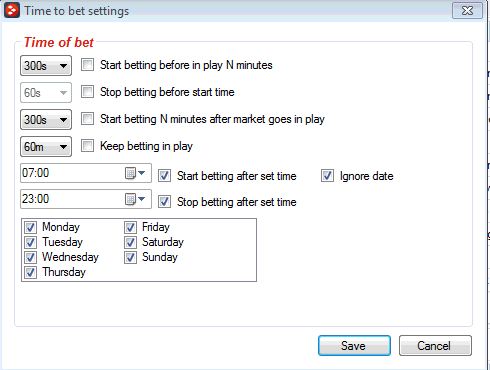Toggle the Ignore date checkbox
Viewport: 490px width, 370px height.
327,176
